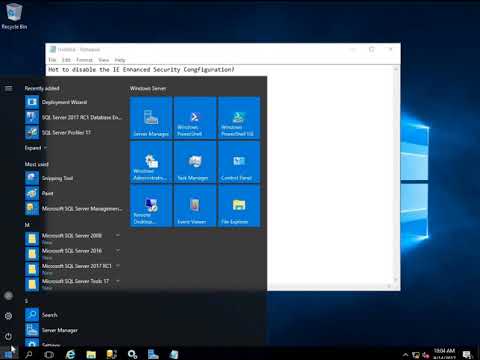Viewport: 480px width, 360px height.
Task: Expand the Microsoft SQL Server Tools 17 folder
Action: 74,284
